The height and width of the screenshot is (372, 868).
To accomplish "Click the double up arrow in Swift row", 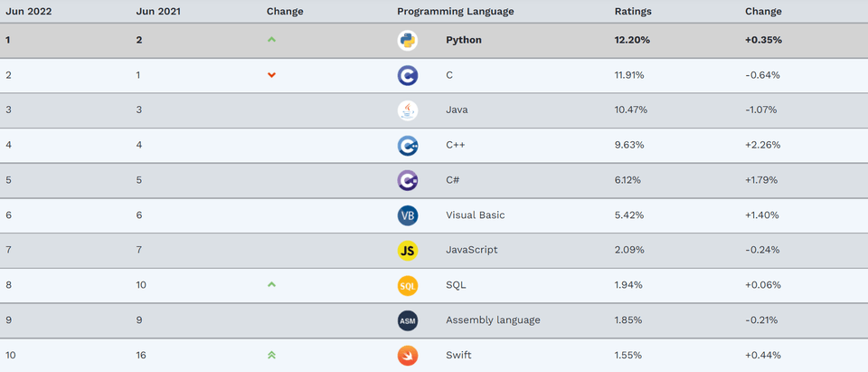I will click(271, 356).
